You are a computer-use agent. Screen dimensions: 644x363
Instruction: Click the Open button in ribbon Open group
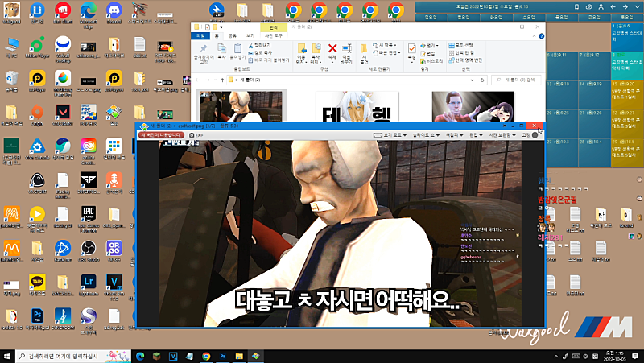(x=429, y=45)
